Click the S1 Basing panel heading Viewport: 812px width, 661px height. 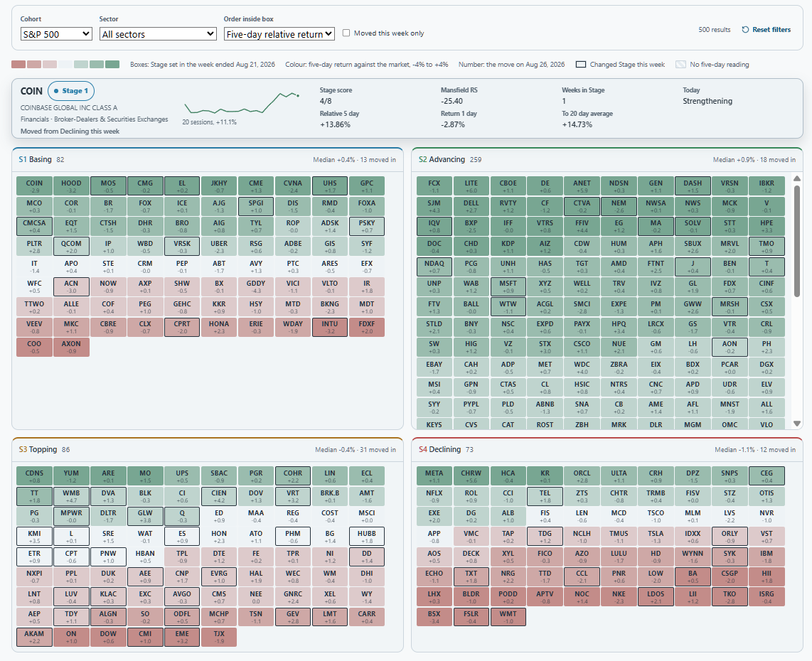36,159
